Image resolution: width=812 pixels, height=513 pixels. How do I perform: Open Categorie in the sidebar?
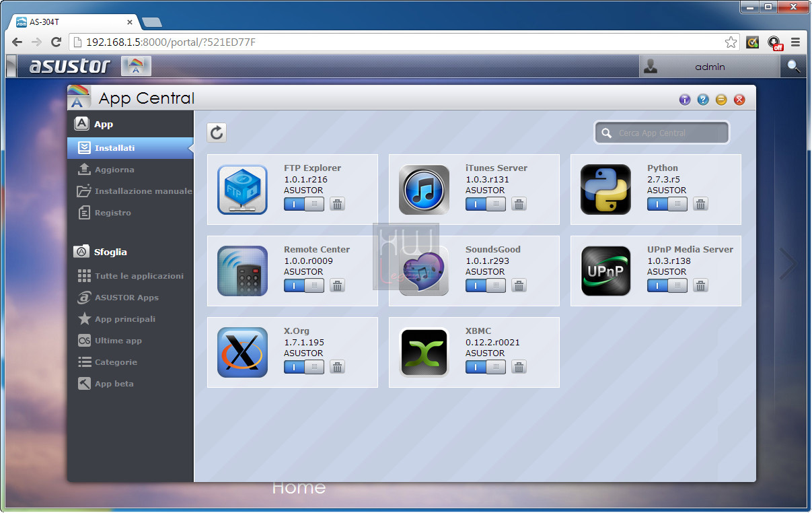pos(131,362)
